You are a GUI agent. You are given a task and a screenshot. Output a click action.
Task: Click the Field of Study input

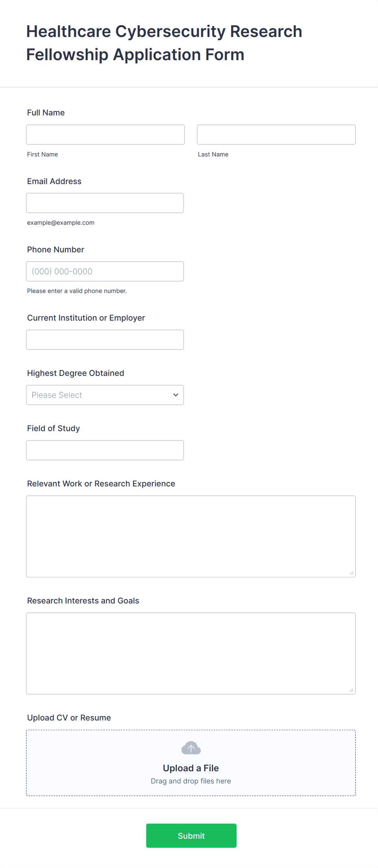105,450
